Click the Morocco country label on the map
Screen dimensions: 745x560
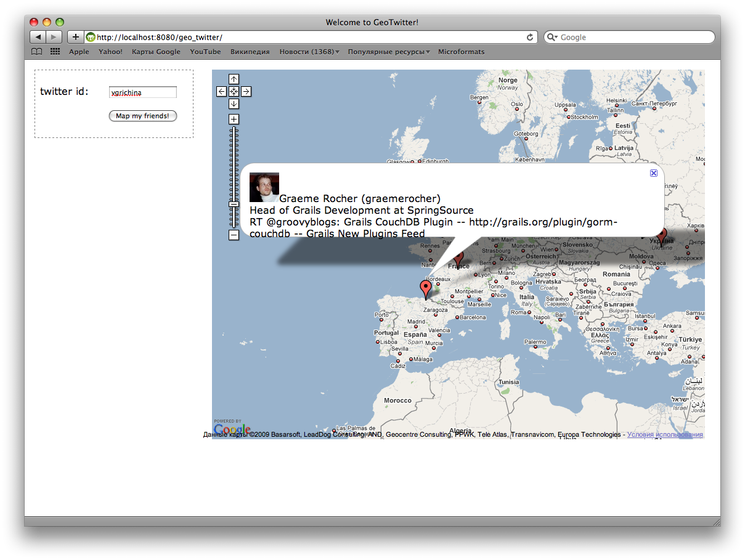[397, 400]
